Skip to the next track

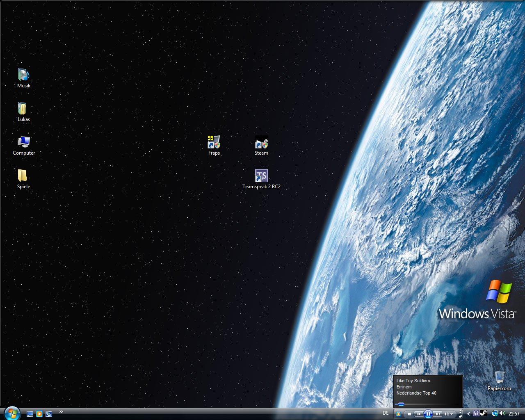(x=438, y=414)
